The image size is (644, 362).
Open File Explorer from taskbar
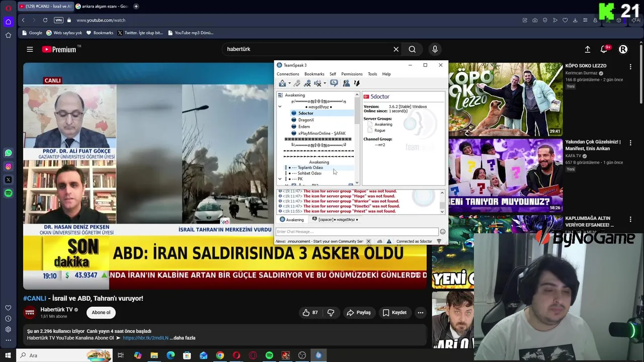[154, 355]
